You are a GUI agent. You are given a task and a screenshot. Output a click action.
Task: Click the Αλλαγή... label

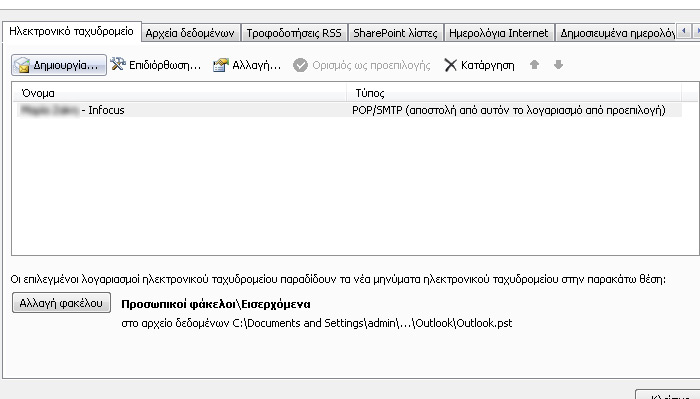pyautogui.click(x=257, y=65)
